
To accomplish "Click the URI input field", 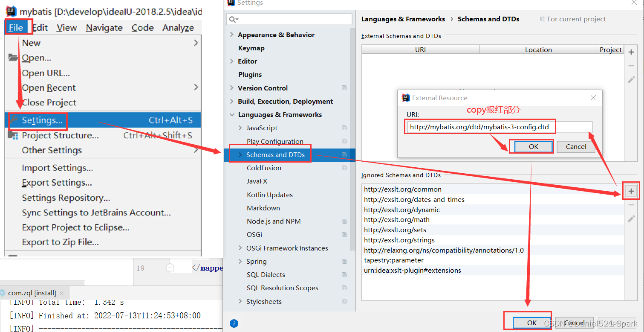I will pos(499,127).
